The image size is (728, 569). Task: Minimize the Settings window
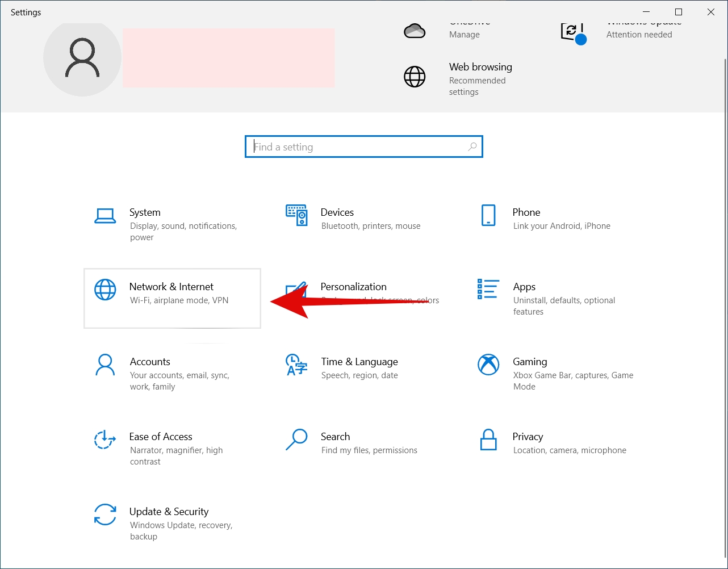pyautogui.click(x=646, y=12)
